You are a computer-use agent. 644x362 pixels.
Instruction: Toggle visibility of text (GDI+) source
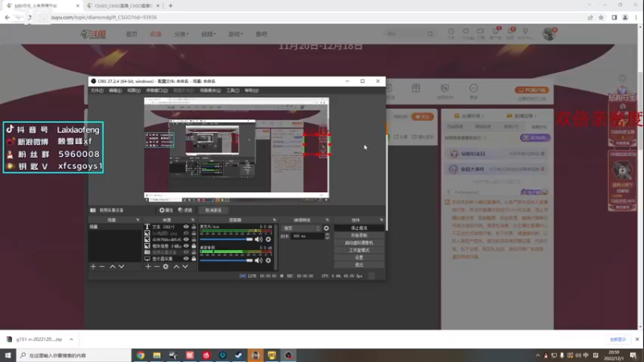tap(186, 227)
